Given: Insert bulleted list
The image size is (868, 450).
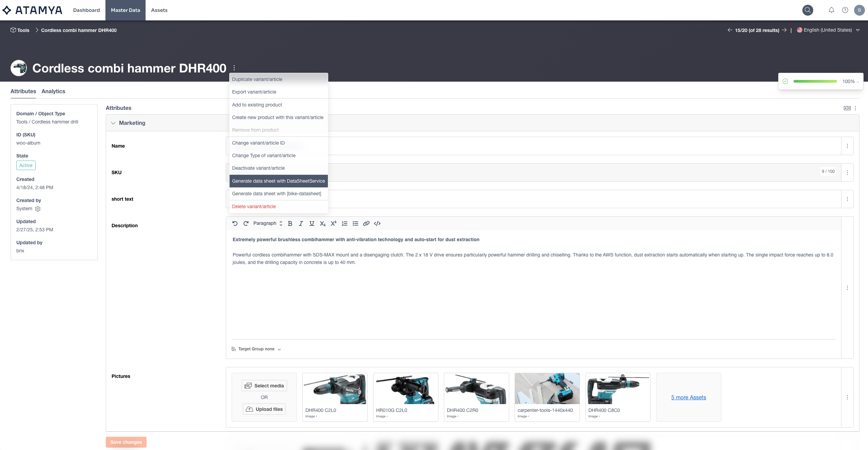Looking at the screenshot, I should point(355,223).
